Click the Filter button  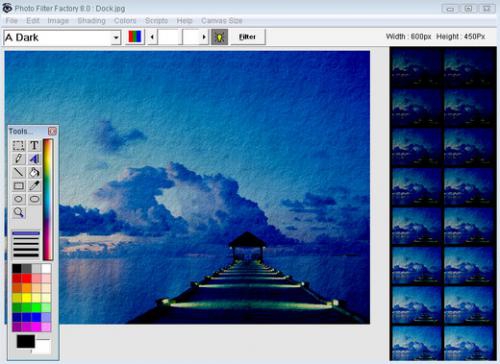click(248, 37)
